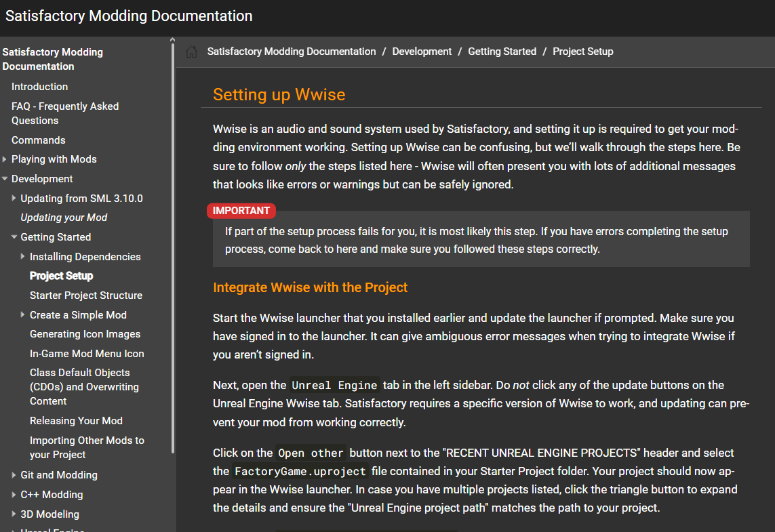The height and width of the screenshot is (532, 775).
Task: Click the Unreal Engine inline code text
Action: pos(335,386)
